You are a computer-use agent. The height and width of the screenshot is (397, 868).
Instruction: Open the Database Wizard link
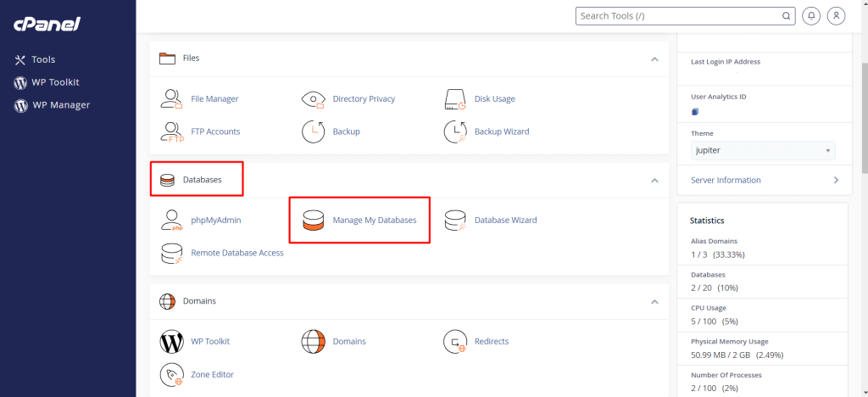(505, 221)
